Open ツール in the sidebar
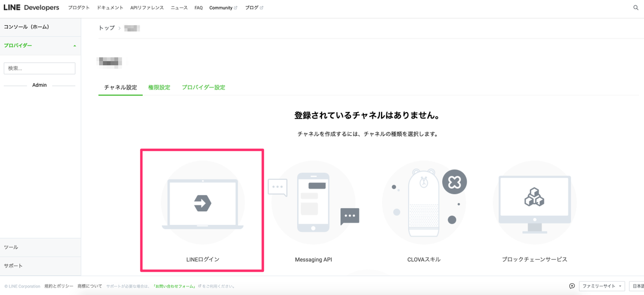 pos(40,247)
